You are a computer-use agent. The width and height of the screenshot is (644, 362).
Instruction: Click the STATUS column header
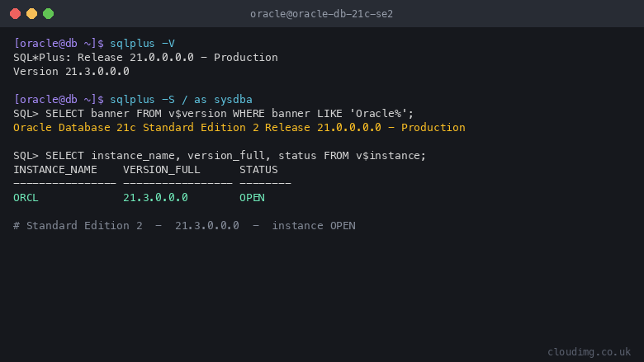pyautogui.click(x=258, y=170)
